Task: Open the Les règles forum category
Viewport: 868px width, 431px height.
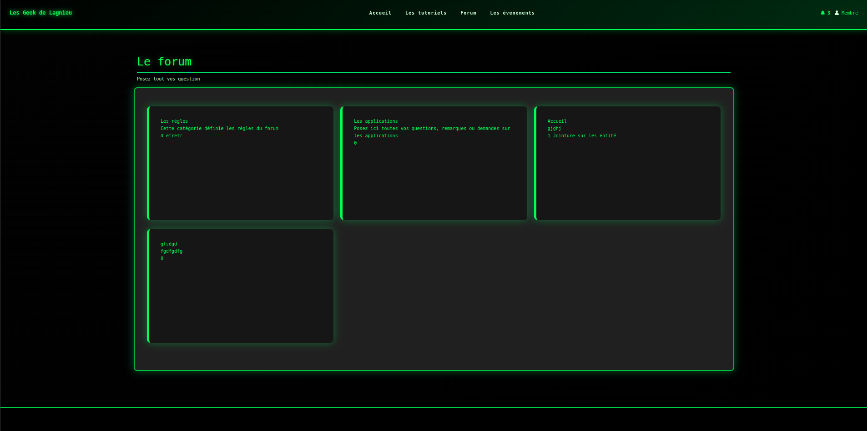Action: [174, 121]
